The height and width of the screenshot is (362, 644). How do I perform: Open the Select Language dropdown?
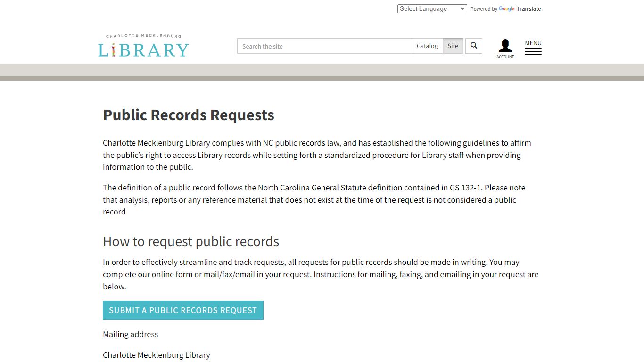432,8
